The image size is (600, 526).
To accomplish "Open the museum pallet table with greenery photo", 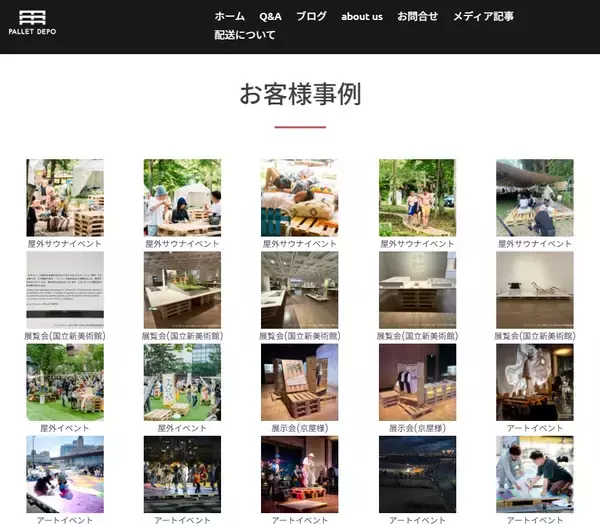I will click(x=182, y=290).
